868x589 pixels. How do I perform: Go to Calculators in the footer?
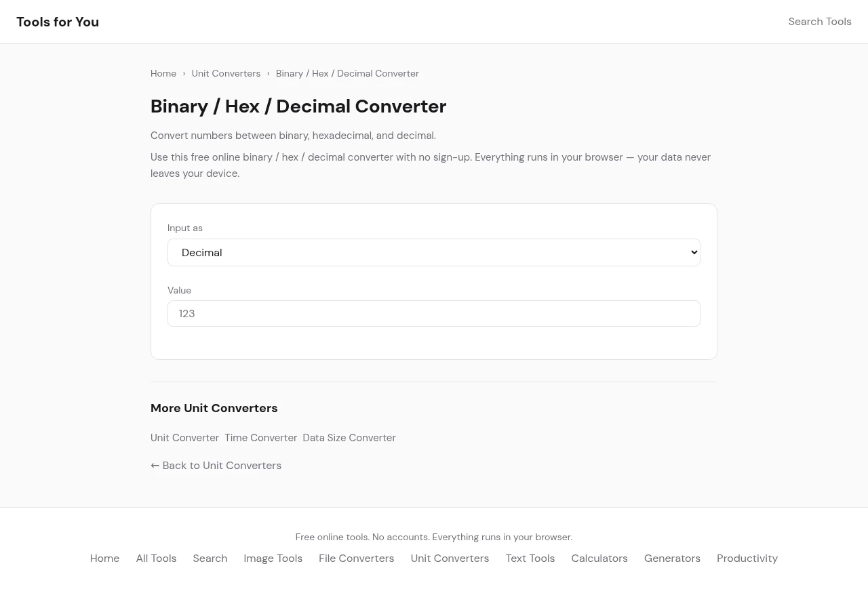(x=599, y=558)
